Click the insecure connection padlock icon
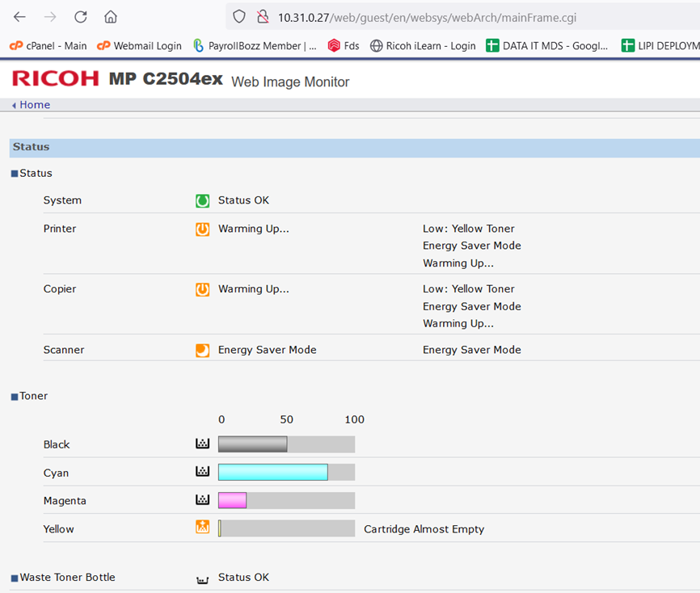The height and width of the screenshot is (593, 700). (263, 17)
